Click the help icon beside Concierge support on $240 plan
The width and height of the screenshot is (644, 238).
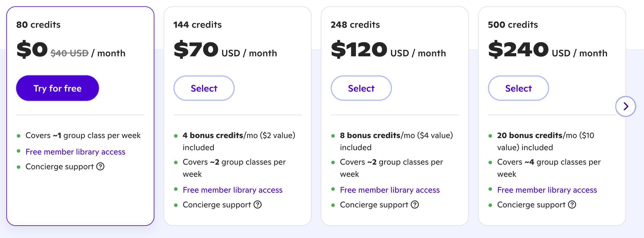pyautogui.click(x=572, y=205)
